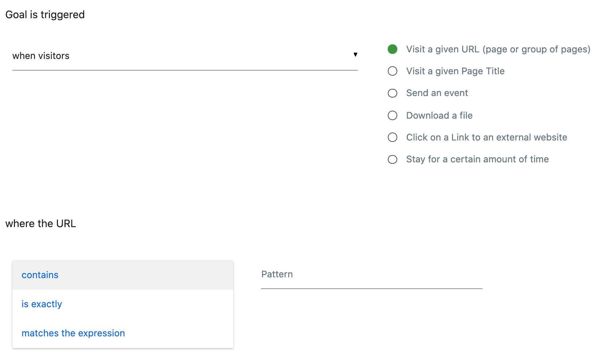
Task: Choose 'contains' from the URL match list
Action: pos(40,275)
